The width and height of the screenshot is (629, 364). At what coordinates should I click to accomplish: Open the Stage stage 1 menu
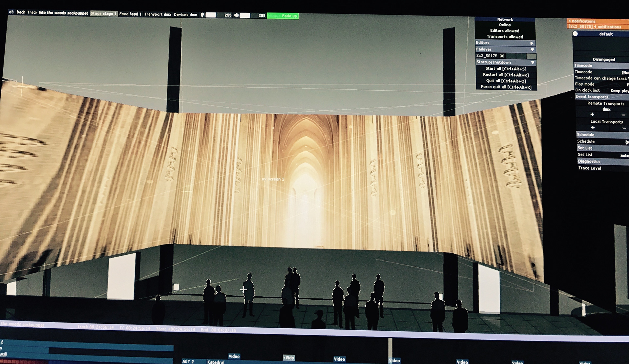click(104, 14)
